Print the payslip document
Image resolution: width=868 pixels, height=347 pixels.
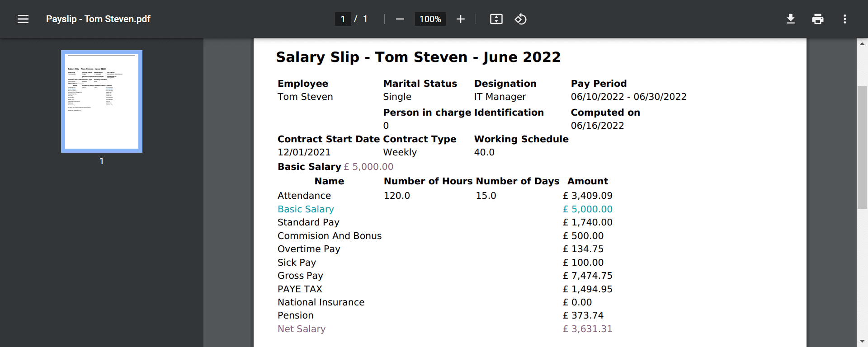[x=817, y=19]
